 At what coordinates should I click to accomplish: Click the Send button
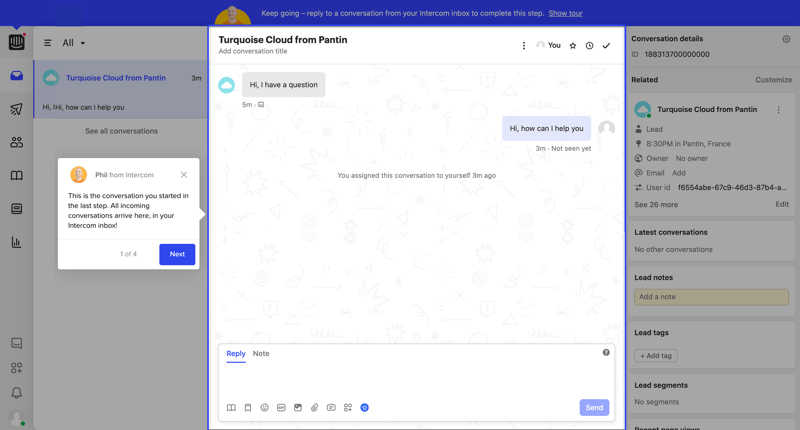click(594, 408)
